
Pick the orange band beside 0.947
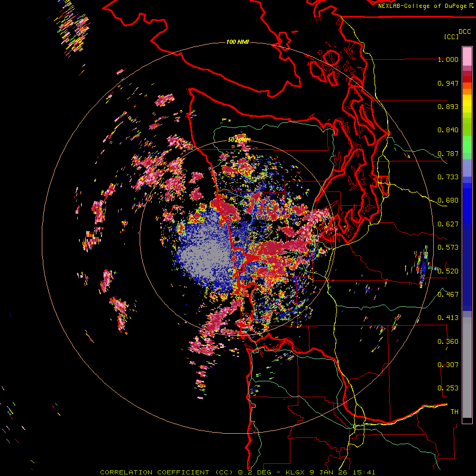467,86
